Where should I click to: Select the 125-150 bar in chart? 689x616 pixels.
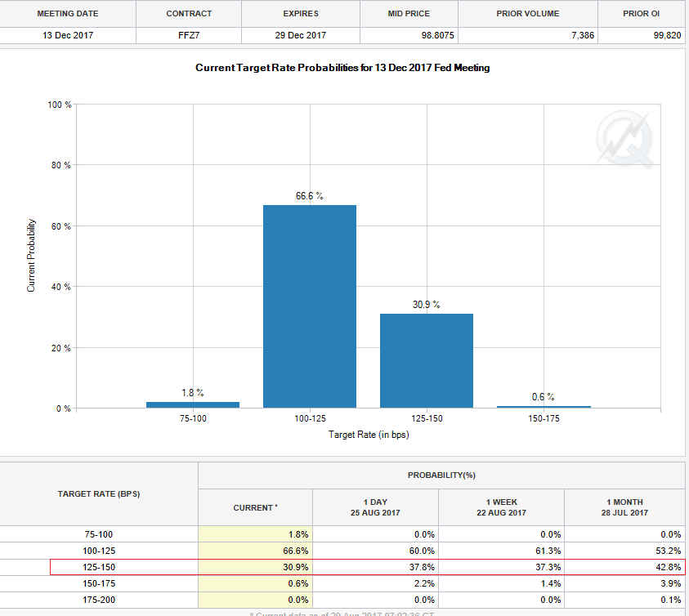(x=427, y=360)
